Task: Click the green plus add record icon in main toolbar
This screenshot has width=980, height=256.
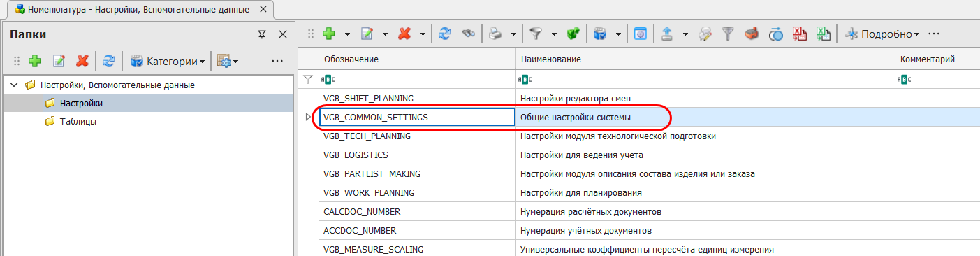Action: pos(330,34)
